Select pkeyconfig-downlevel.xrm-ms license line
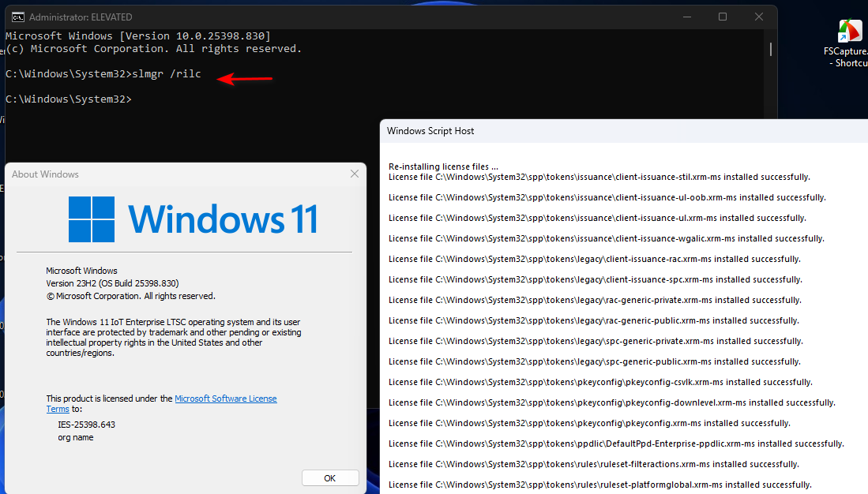868x494 pixels. click(611, 402)
